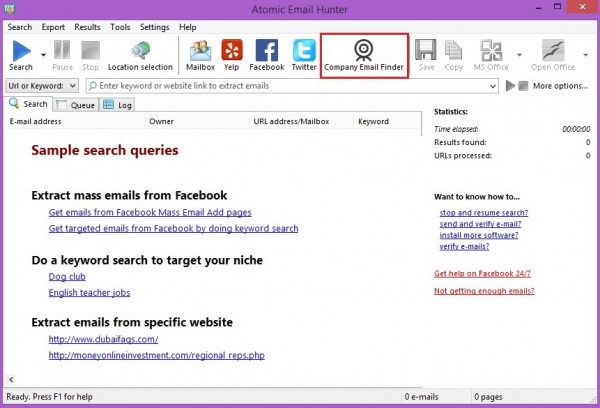
Task: Open the Url or Keyword combo box
Action: (42, 86)
